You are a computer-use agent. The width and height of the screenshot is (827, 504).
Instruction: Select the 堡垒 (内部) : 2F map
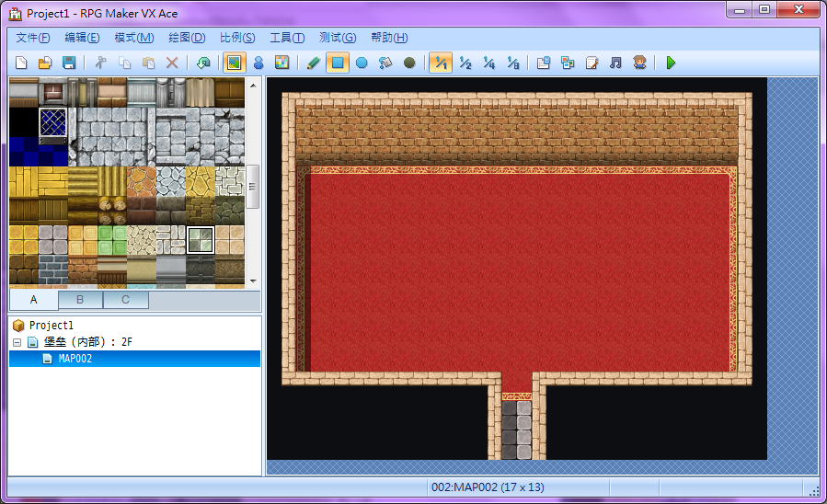[x=87, y=341]
